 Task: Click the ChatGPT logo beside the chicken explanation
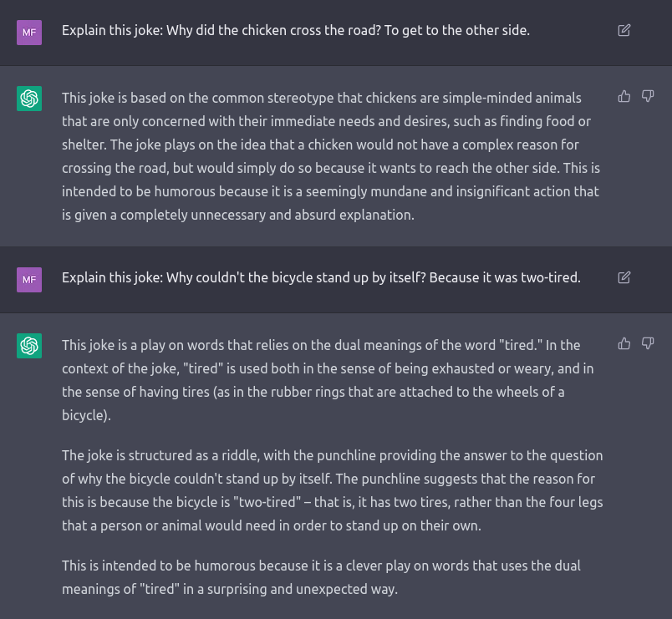(29, 99)
